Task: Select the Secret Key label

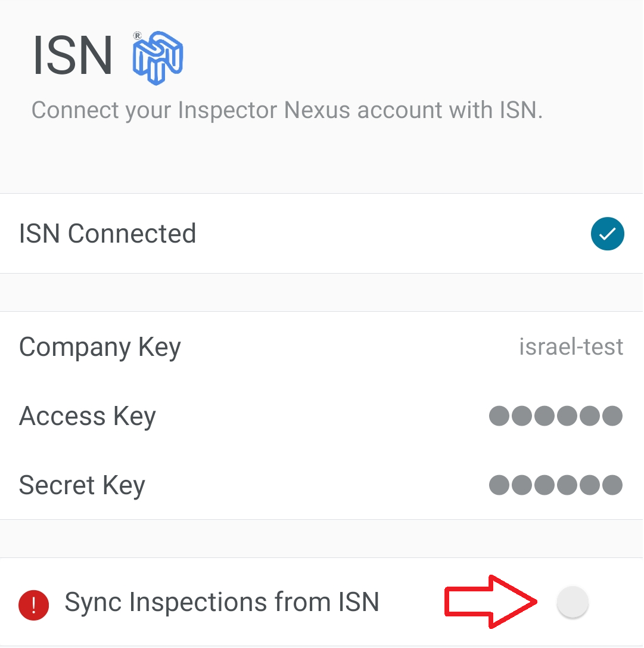Action: tap(82, 486)
